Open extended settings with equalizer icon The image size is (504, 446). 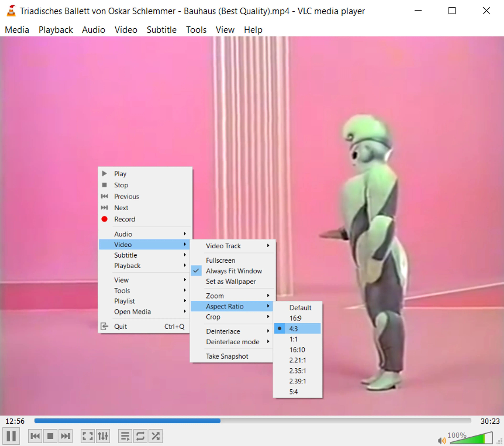[x=103, y=436]
